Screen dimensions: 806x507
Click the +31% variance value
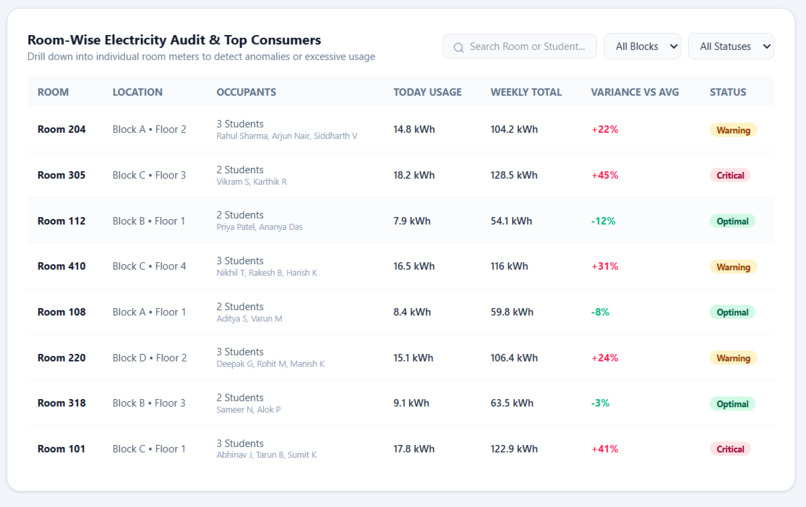604,266
